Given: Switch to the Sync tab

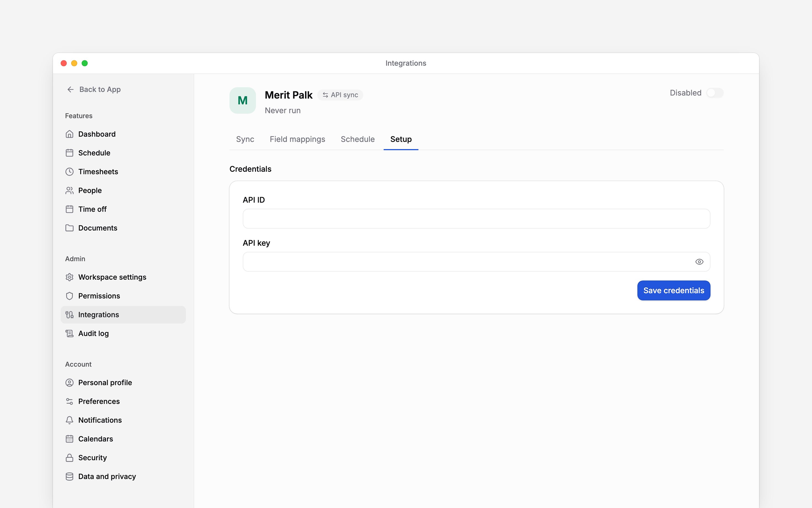Looking at the screenshot, I should 245,139.
